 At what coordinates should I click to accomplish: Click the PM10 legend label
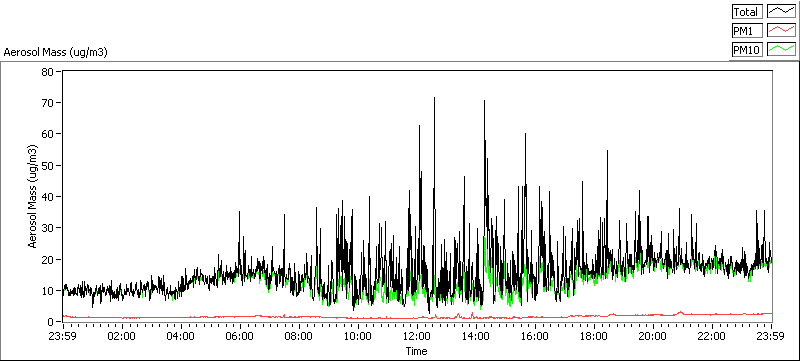747,49
